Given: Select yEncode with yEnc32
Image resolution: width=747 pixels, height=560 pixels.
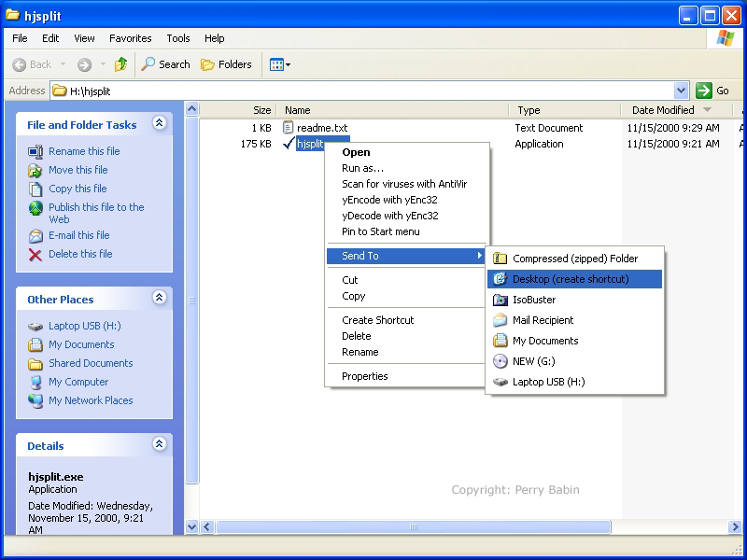Looking at the screenshot, I should click(407, 200).
